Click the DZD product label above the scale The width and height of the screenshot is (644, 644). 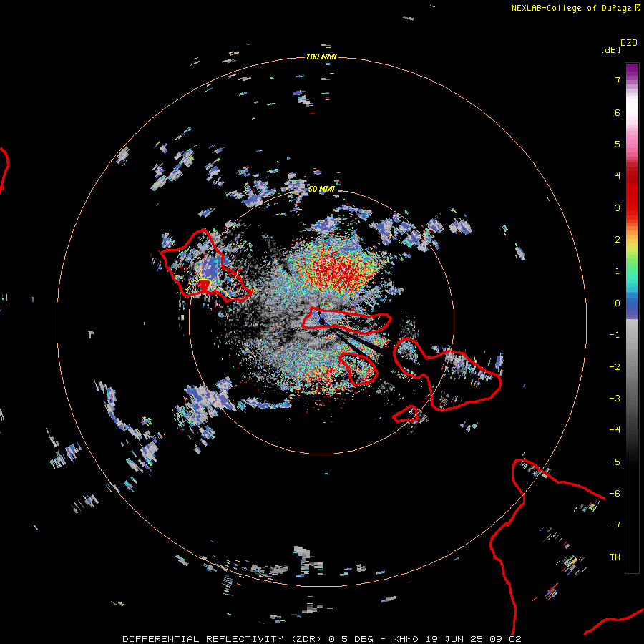[629, 43]
